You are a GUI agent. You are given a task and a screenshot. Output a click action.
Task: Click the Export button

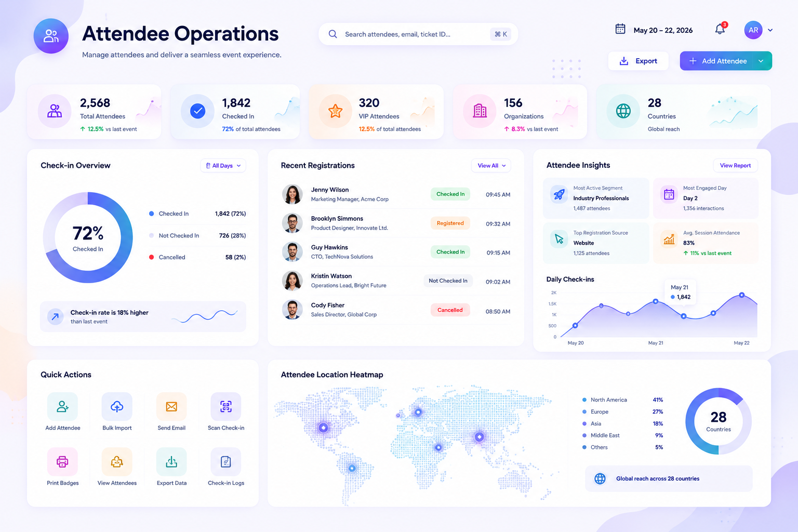click(x=639, y=61)
